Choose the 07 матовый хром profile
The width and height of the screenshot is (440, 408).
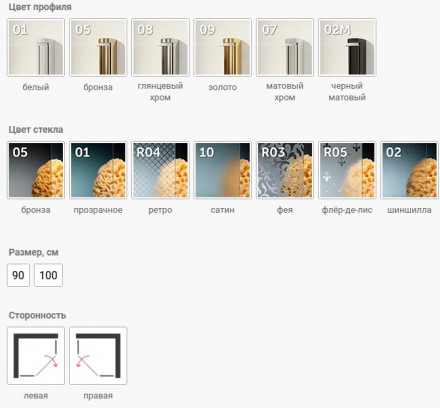pos(285,47)
